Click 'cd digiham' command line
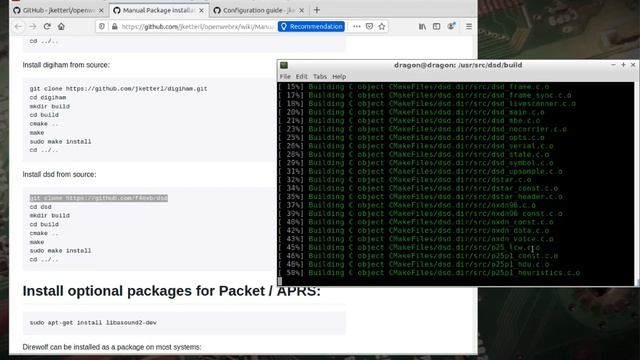Viewport: 640px width, 360px height. point(48,98)
